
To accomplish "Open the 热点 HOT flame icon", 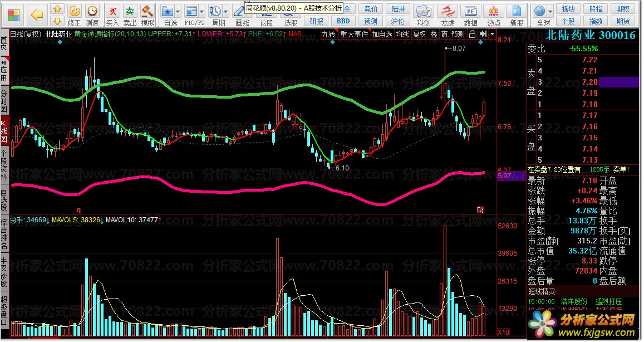I will coord(494,15).
